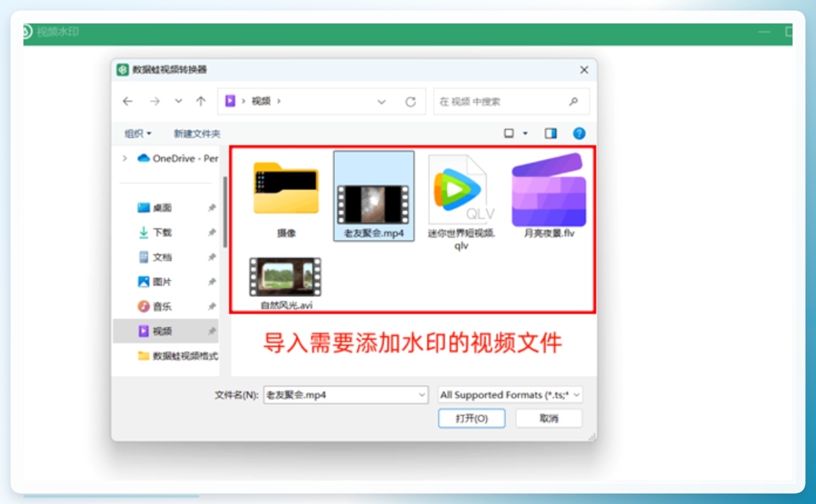816x504 pixels.
Task: Click pin icon next to 视频
Action: (x=212, y=331)
